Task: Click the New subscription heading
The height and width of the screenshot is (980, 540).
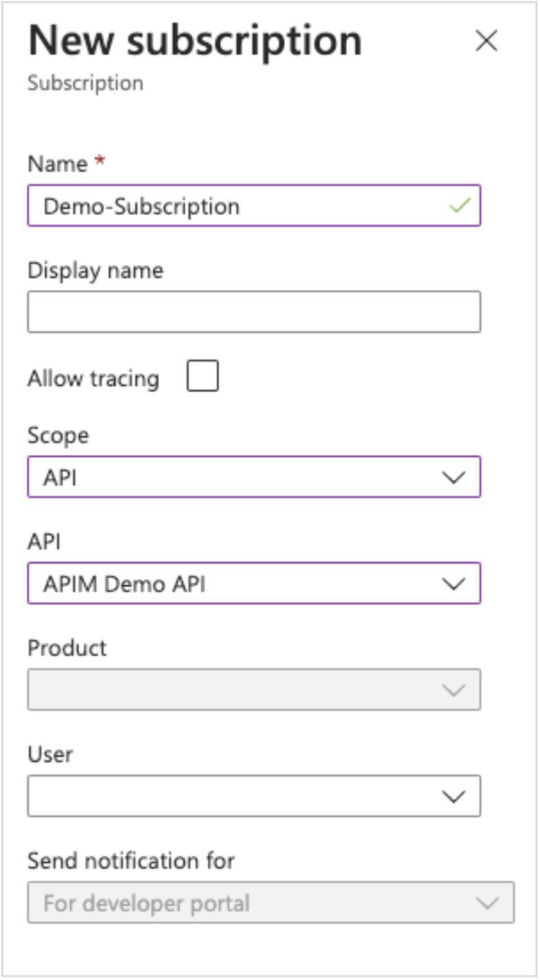Action: click(195, 41)
